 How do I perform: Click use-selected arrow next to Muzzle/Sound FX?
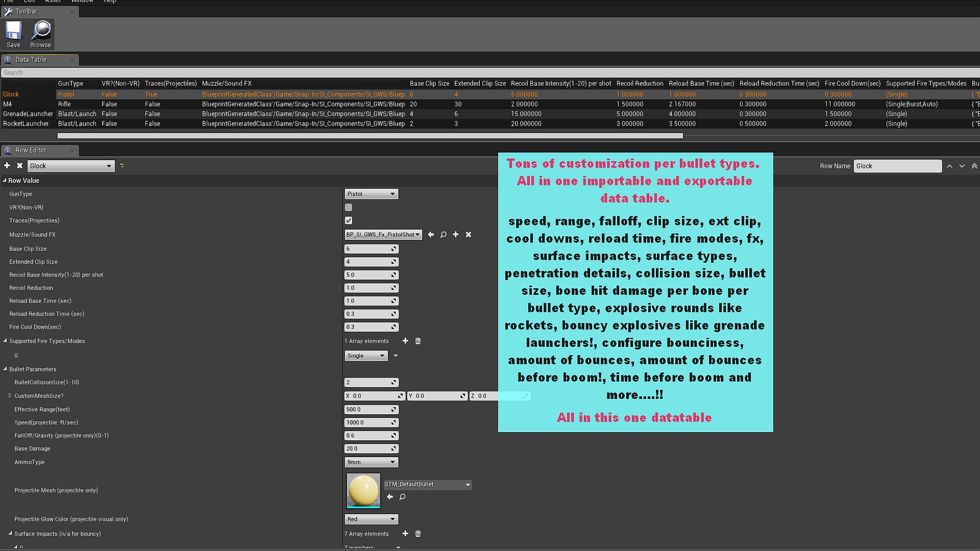tap(431, 235)
